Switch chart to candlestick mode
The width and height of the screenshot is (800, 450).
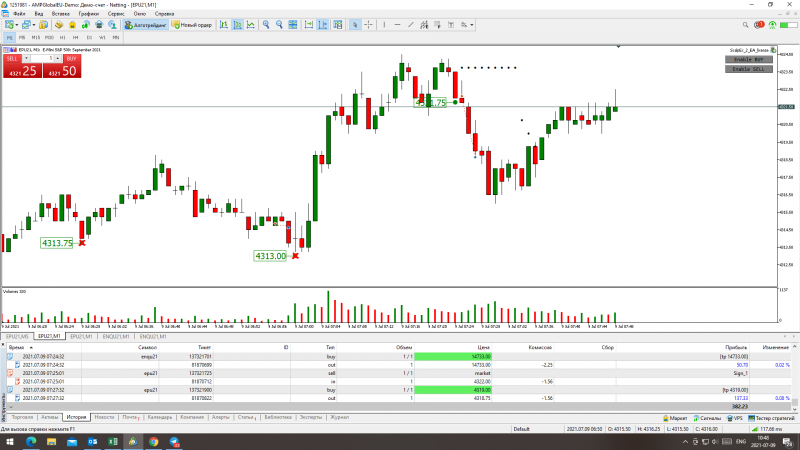pyautogui.click(x=237, y=24)
